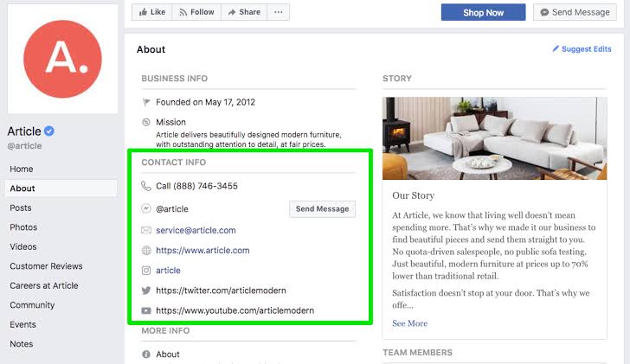Viewport: 630px width, 364px height.
Task: Click the Mission target icon
Action: tap(146, 122)
